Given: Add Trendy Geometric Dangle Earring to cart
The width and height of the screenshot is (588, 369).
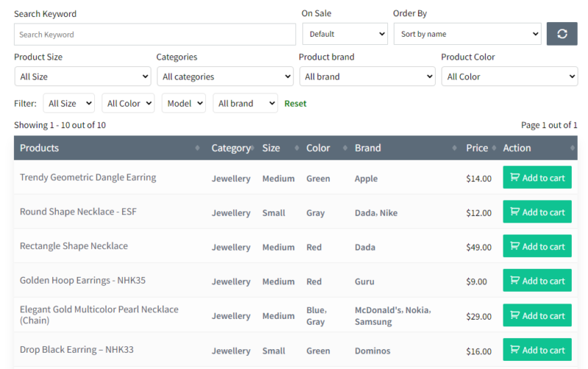Looking at the screenshot, I should pos(537,177).
